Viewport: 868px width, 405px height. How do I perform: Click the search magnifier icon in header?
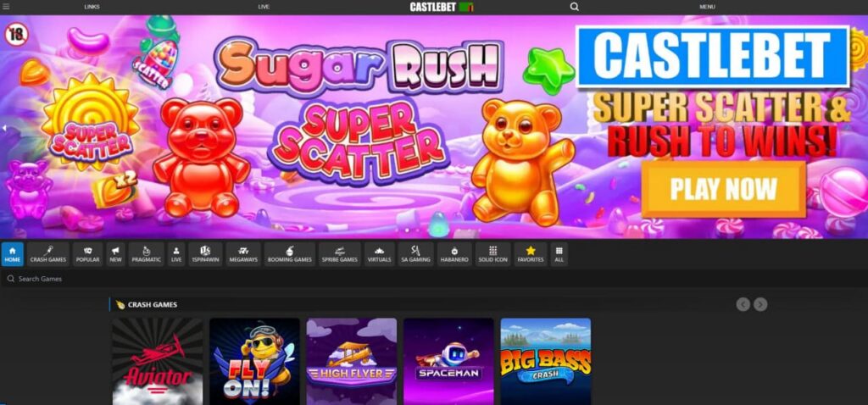click(574, 7)
